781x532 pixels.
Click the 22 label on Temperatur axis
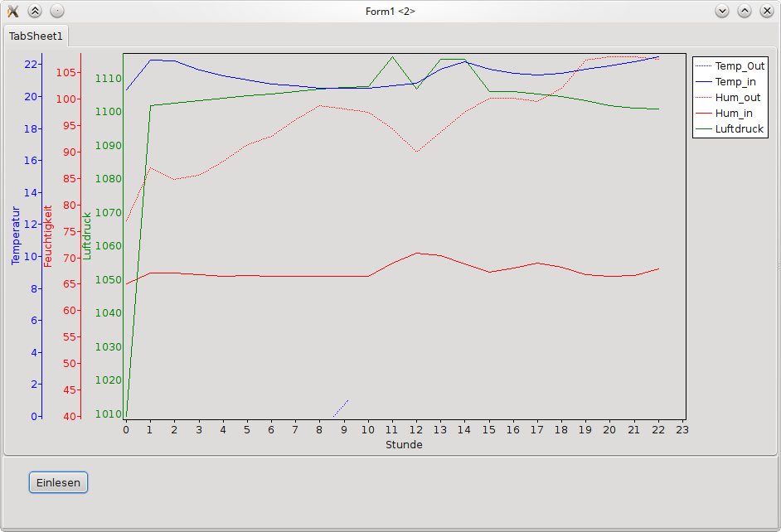(x=31, y=64)
